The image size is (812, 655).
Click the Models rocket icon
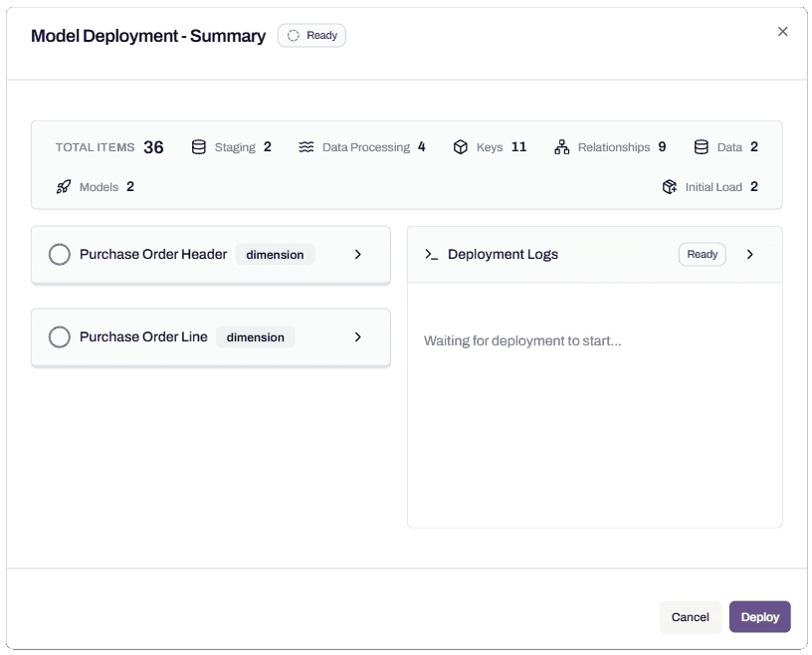point(63,186)
